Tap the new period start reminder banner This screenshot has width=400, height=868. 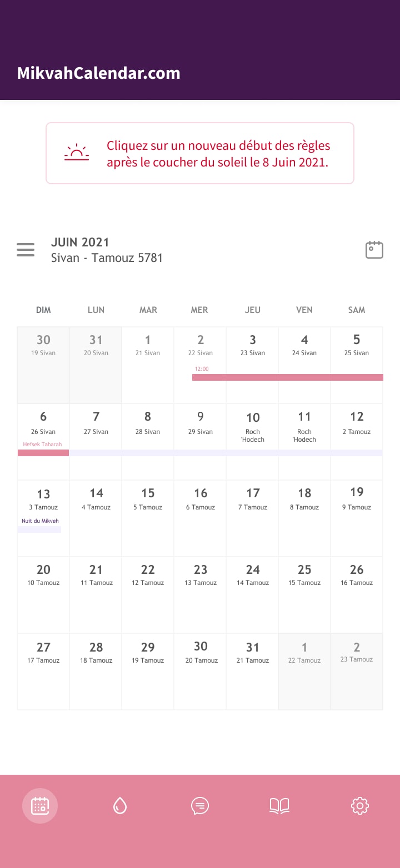(218, 153)
